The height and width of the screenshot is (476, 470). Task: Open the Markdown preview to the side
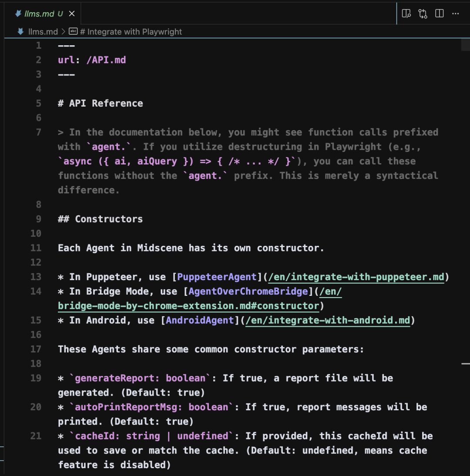click(x=406, y=13)
